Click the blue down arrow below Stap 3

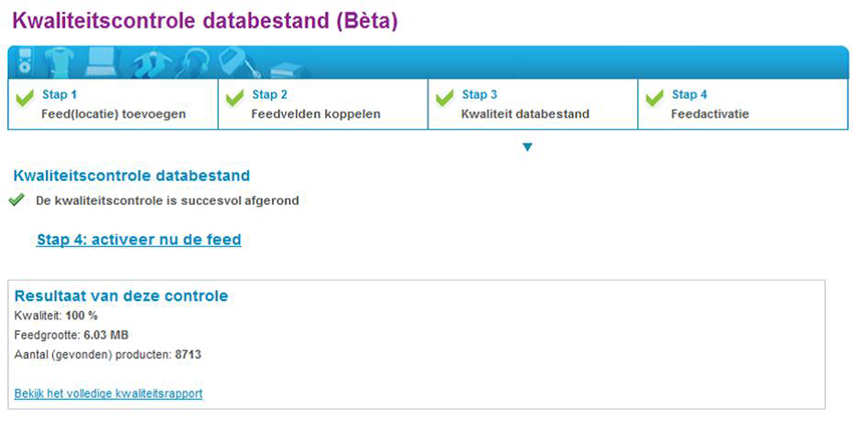click(x=527, y=147)
